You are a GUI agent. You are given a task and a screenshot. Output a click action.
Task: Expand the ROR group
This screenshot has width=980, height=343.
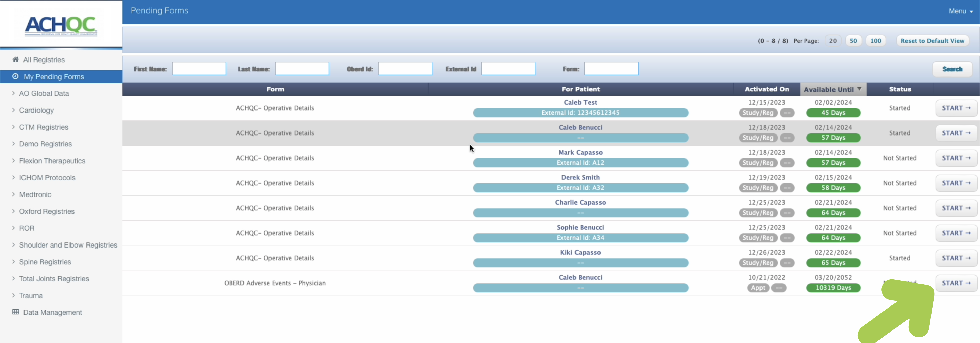27,228
